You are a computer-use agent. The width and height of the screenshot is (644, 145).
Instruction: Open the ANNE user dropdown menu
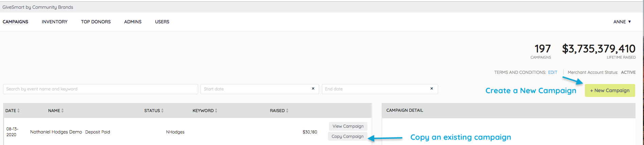click(x=622, y=22)
